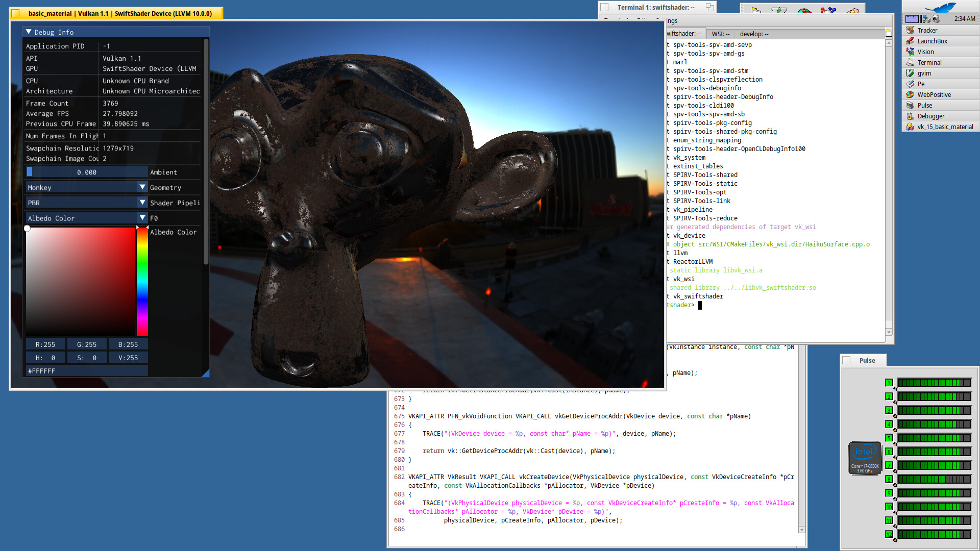
Task: Click the H: 0 hue field
Action: pos(45,358)
